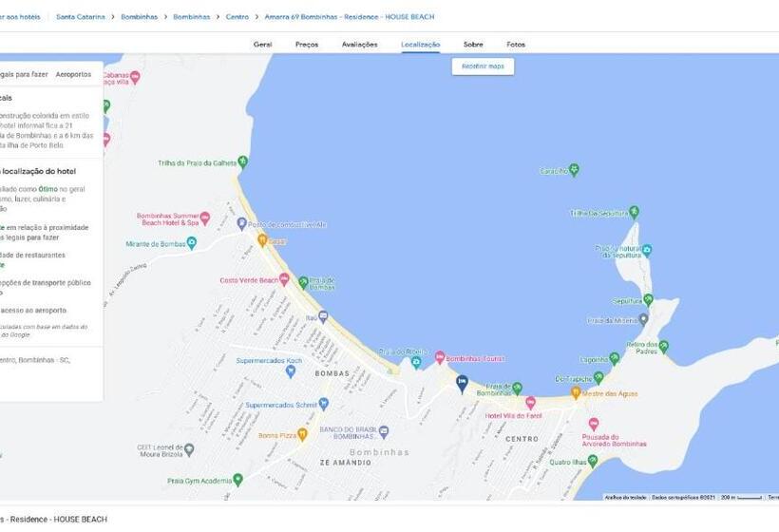Click the Itaú bank pin
The width and height of the screenshot is (779, 532).
(x=323, y=316)
